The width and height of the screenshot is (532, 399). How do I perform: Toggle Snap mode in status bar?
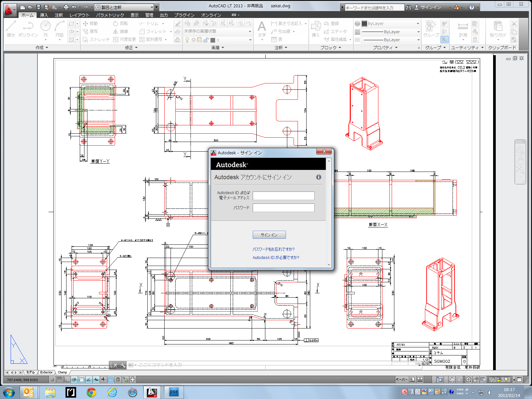52,379
